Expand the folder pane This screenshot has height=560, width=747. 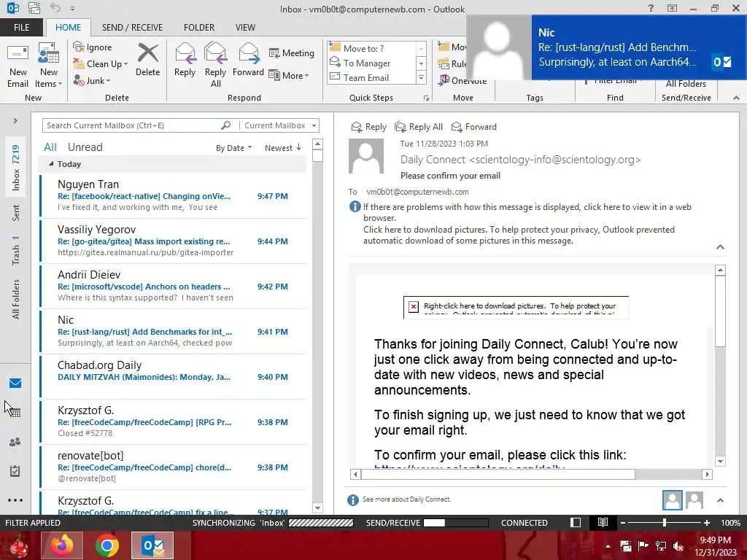[15, 120]
